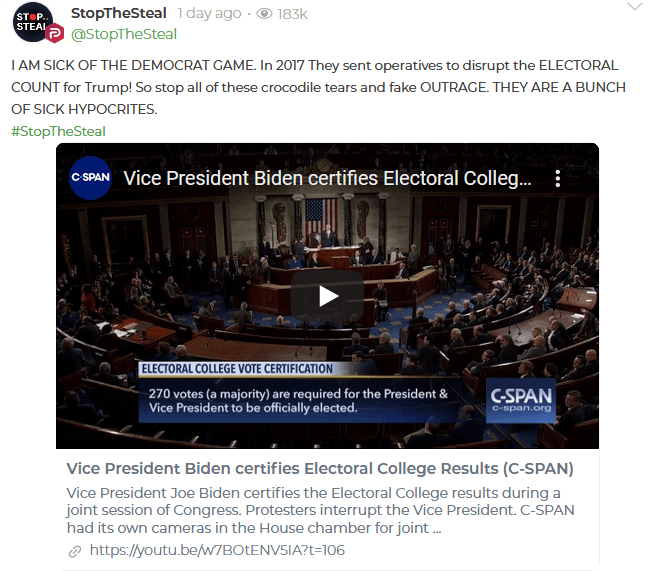The width and height of the screenshot is (654, 571).
Task: Play the C-SPAN video
Action: coord(327,296)
